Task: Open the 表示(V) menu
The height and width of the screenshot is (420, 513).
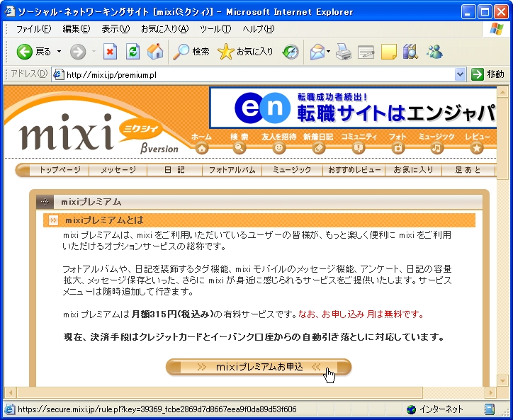Action: tap(115, 29)
